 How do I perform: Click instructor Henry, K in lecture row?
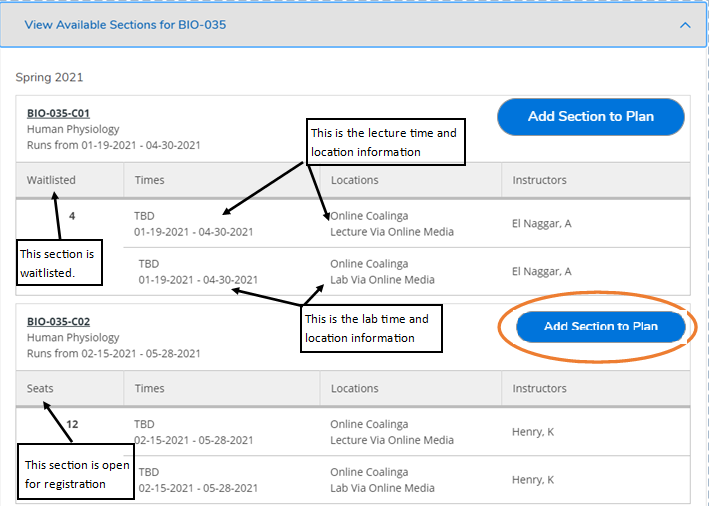[x=533, y=432]
